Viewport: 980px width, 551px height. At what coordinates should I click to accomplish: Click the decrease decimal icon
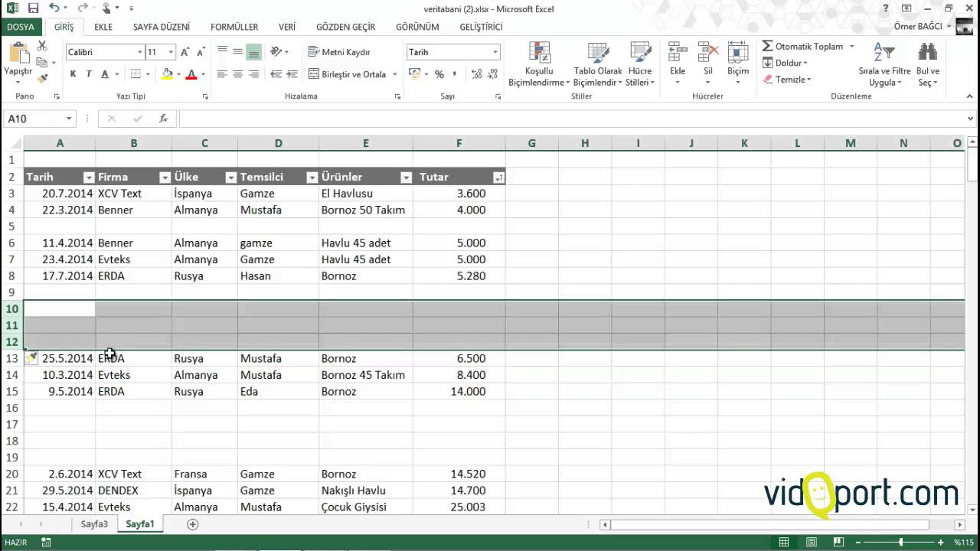point(493,74)
